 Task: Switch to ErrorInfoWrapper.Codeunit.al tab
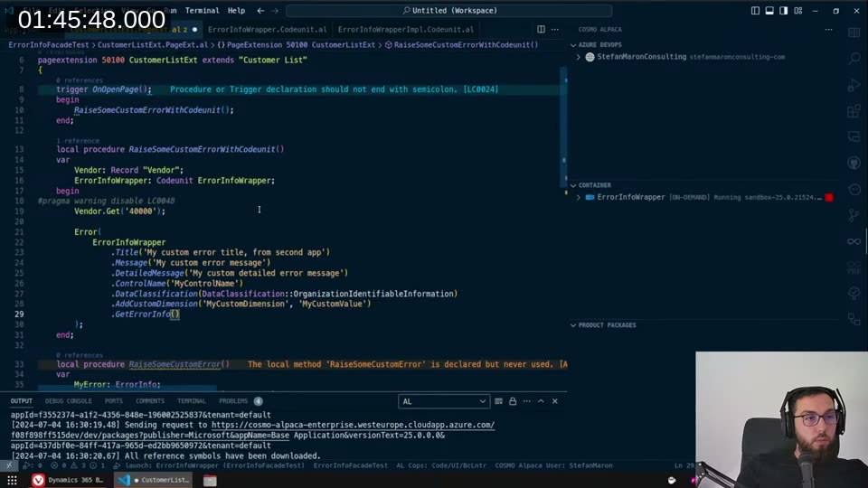[x=268, y=29]
